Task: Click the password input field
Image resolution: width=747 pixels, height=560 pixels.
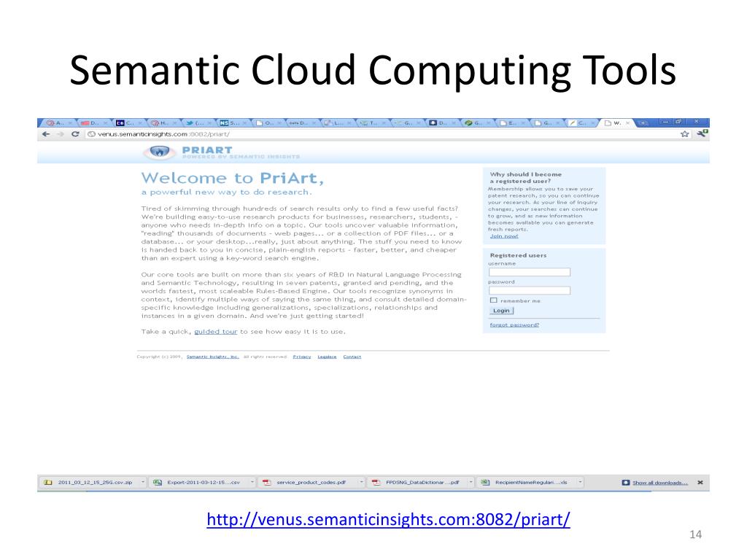Action: click(x=530, y=290)
